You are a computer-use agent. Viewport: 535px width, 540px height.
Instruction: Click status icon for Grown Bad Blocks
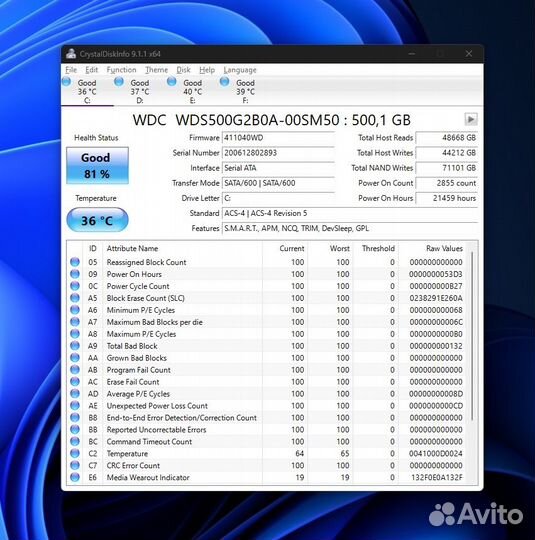75,358
